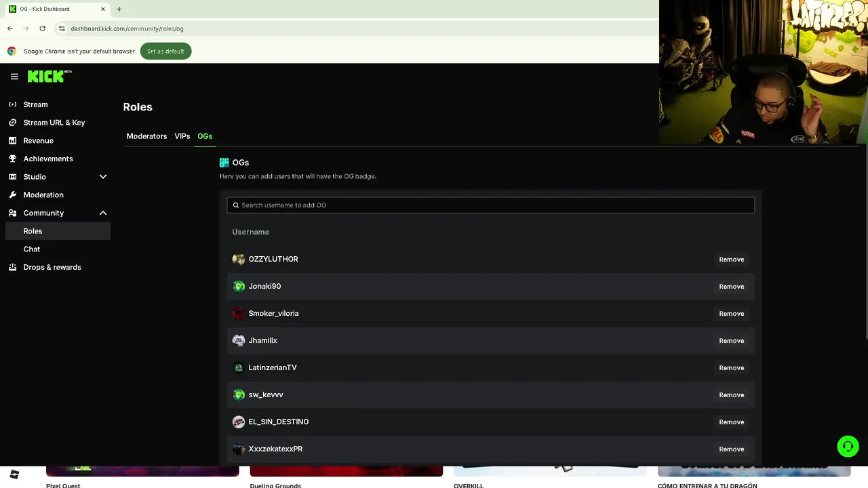Click EL_SIN_DESTINO's avatar

(x=239, y=422)
